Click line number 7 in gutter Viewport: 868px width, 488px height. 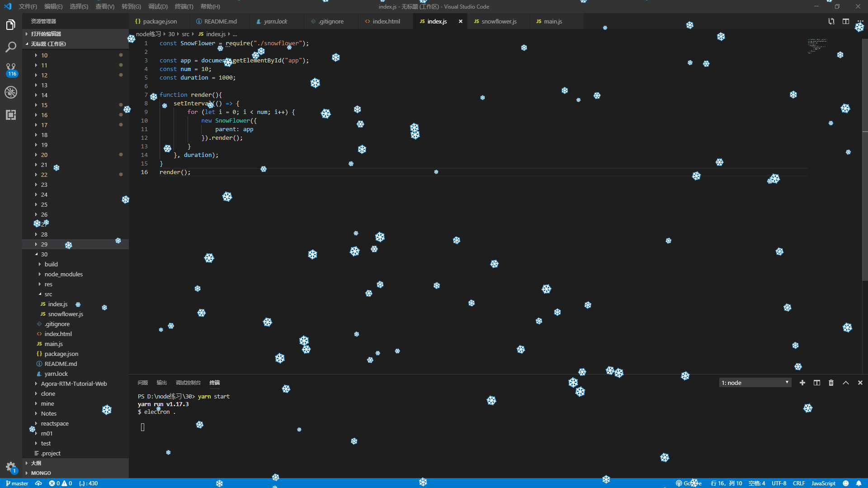[146, 95]
